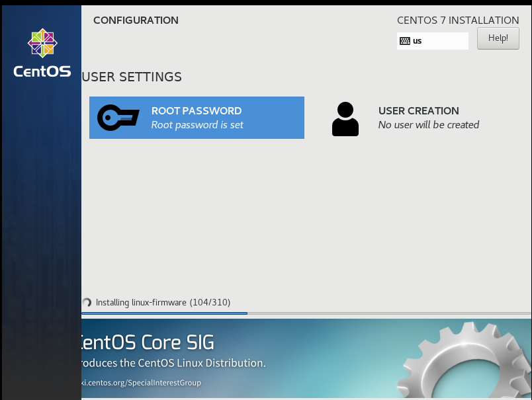This screenshot has width=532, height=400.
Task: Click the CONFIGURATION heading
Action: coord(136,20)
